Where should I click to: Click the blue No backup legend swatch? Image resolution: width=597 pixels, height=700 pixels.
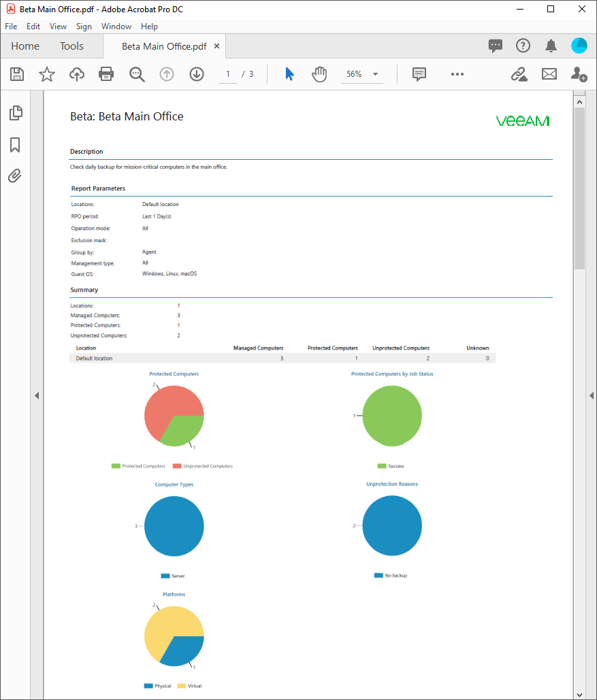(378, 576)
